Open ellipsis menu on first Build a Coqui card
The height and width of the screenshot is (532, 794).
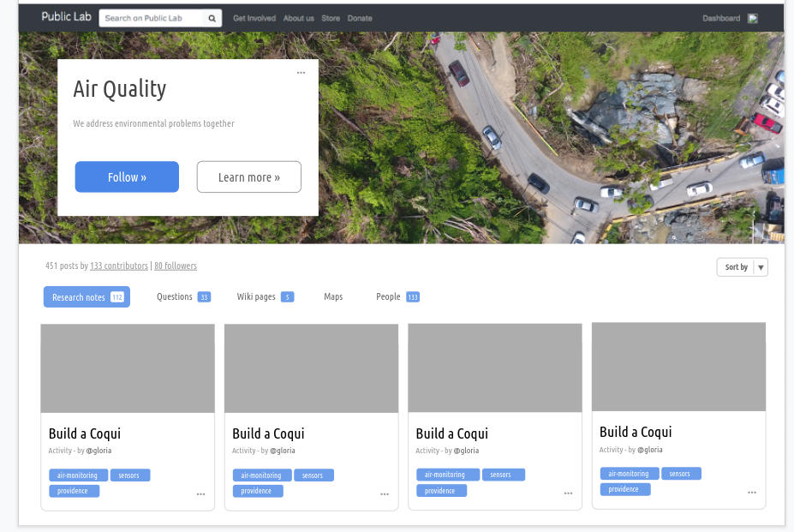click(x=200, y=493)
